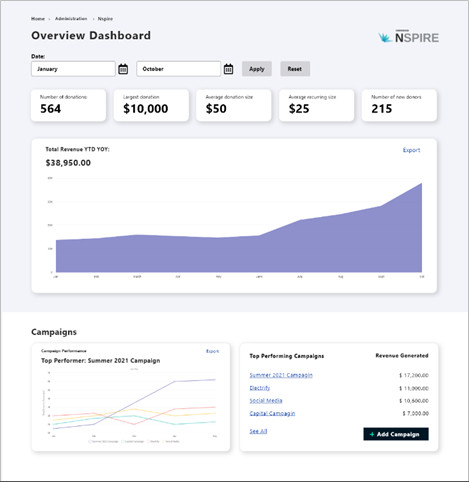Open the Electrify campaign link
This screenshot has width=469, height=482.
tap(260, 388)
